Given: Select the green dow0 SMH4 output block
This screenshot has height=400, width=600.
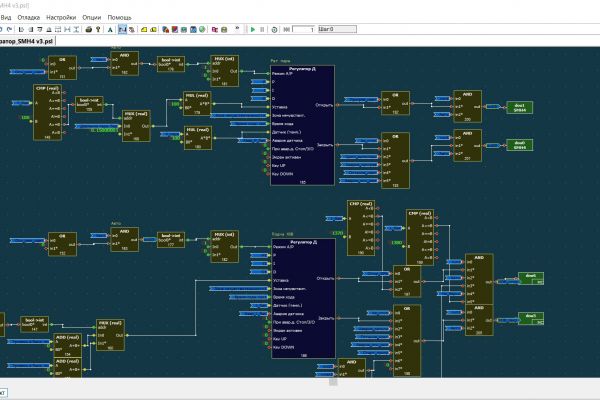Looking at the screenshot, I should click(520, 144).
